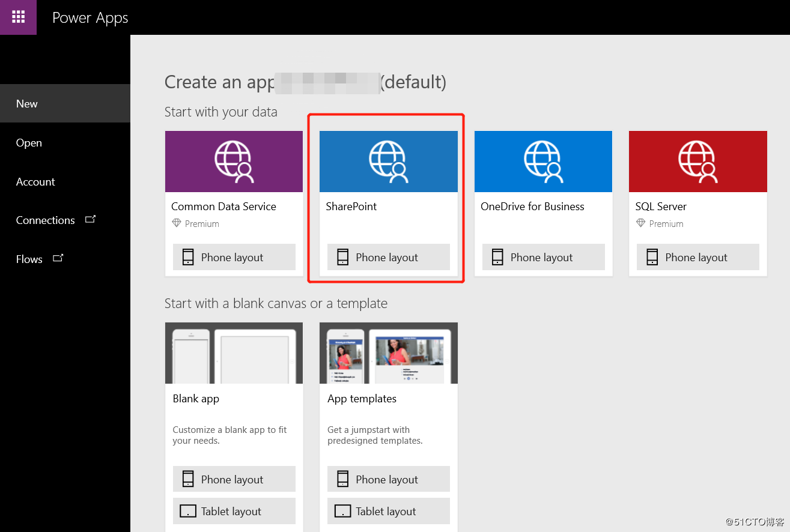Click the Common Data Service globe icon

234,162
